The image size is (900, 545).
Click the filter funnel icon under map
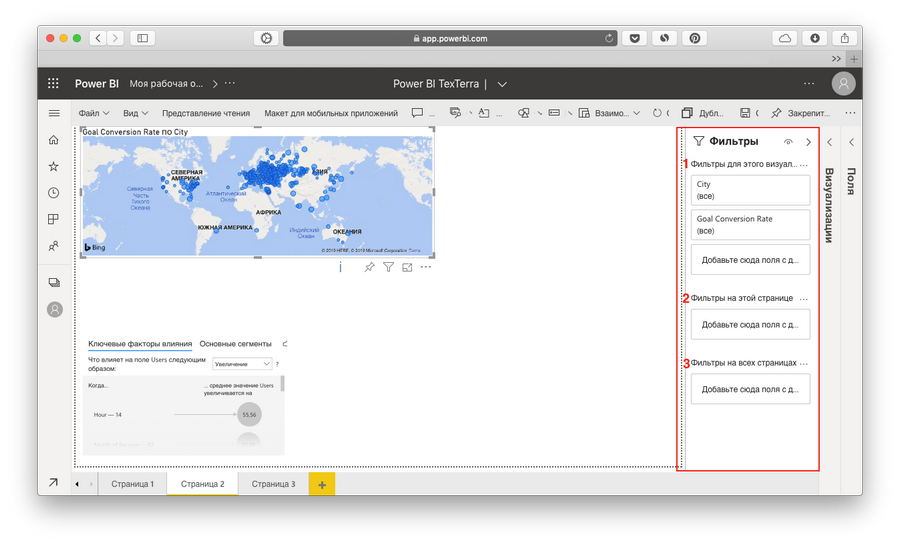388,268
